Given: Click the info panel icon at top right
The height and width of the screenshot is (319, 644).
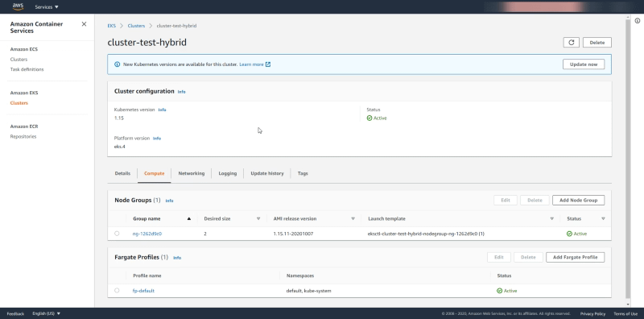Looking at the screenshot, I should click(x=638, y=21).
